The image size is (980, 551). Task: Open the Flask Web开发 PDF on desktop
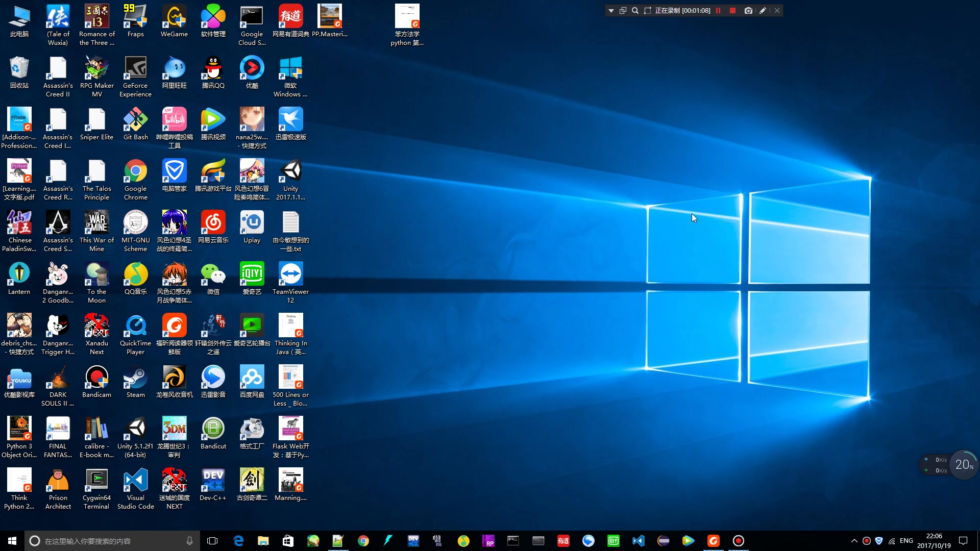click(x=290, y=437)
